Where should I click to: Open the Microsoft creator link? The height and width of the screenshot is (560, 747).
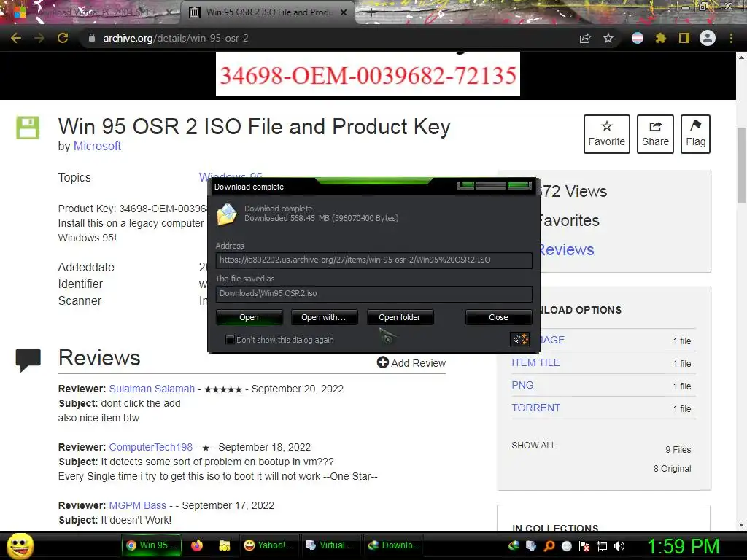coord(97,146)
